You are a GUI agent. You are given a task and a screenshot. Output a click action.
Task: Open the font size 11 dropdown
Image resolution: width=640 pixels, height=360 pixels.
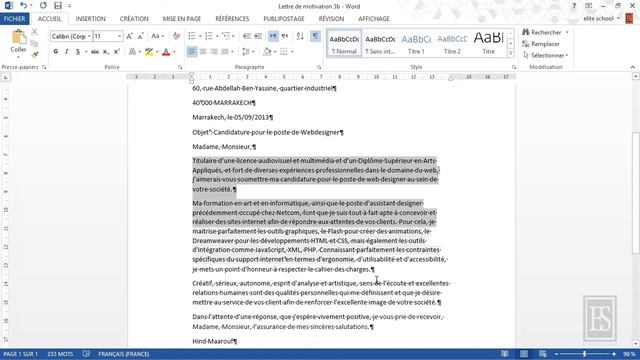(119, 36)
